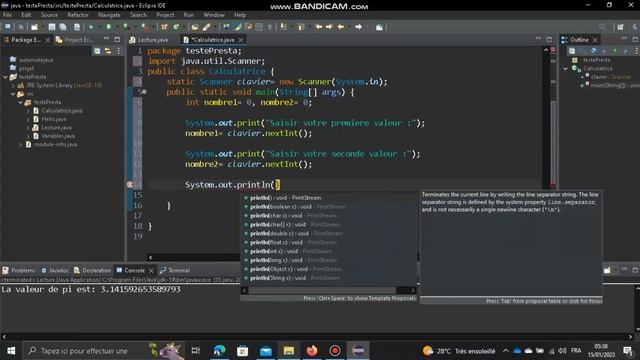The height and width of the screenshot is (360, 640).
Task: Open the Terminal tab
Action: click(x=175, y=270)
